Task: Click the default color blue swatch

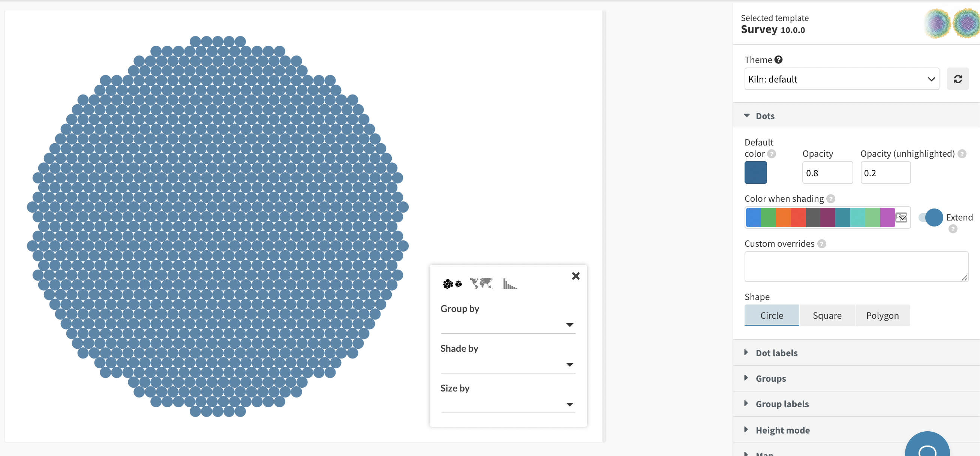Action: coord(755,172)
